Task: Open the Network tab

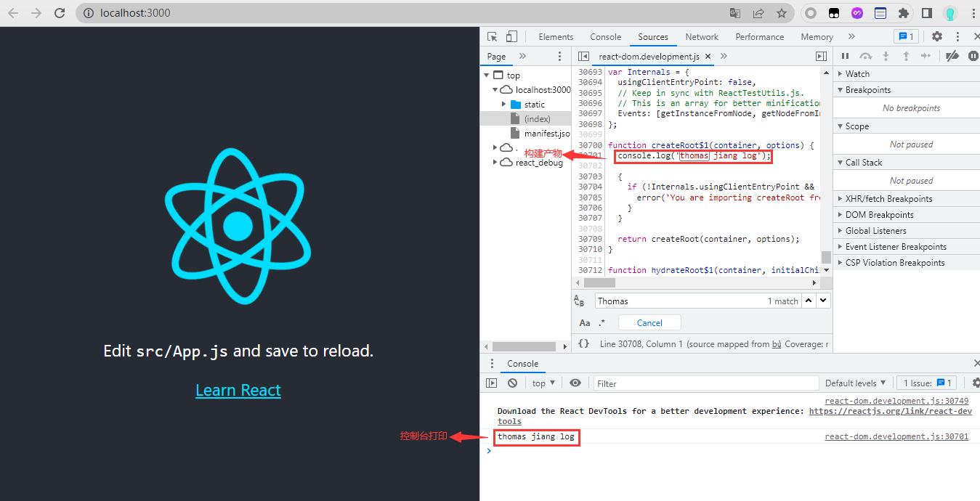Action: click(702, 36)
